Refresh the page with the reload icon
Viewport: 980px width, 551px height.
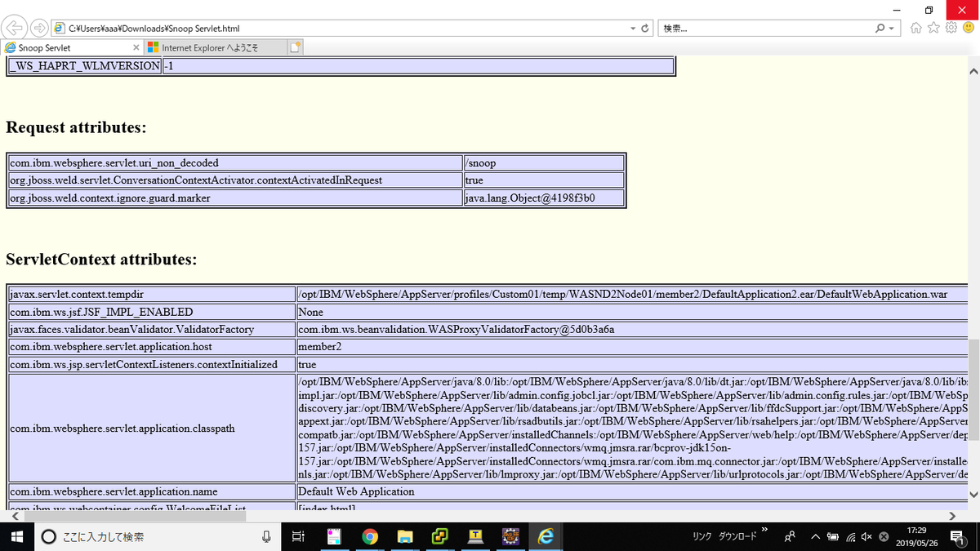(645, 28)
